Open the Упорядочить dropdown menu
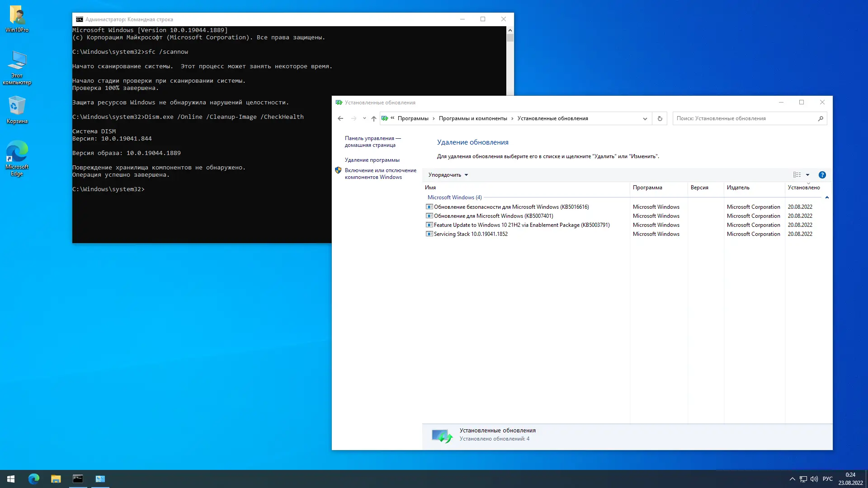 point(448,175)
